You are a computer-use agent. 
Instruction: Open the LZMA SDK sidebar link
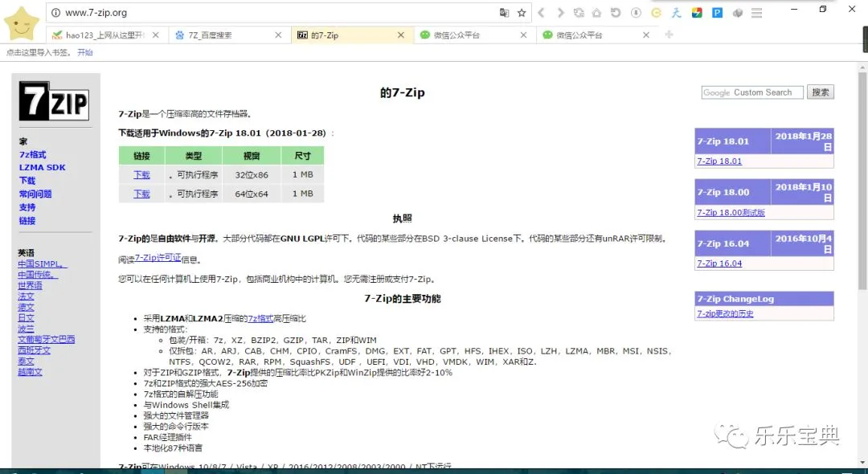point(42,168)
